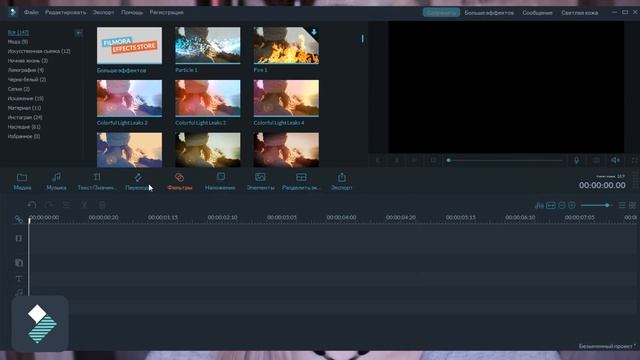640x360 pixels.
Task: Select the Инстаграм (24) category
Action: pyautogui.click(x=25, y=117)
